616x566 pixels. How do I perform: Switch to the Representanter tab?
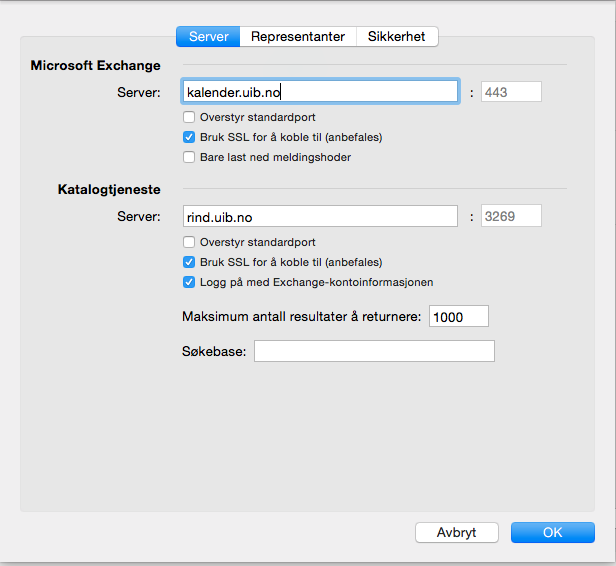coord(298,37)
